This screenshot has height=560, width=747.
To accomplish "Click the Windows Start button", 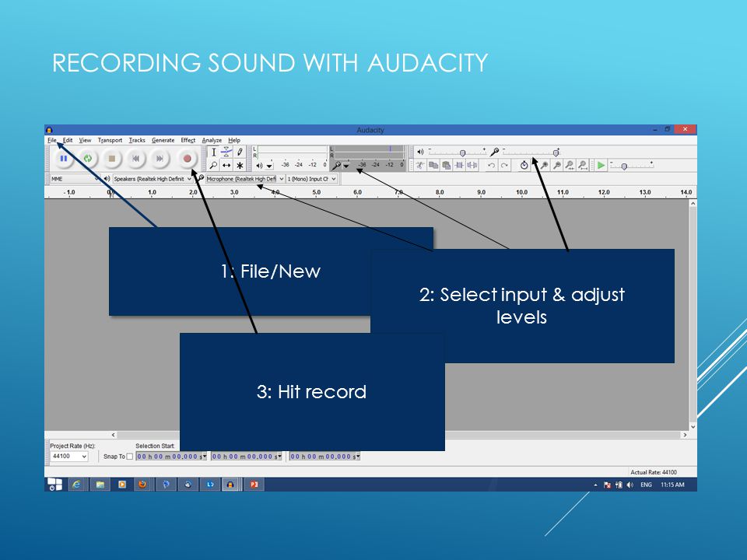I will (x=54, y=485).
